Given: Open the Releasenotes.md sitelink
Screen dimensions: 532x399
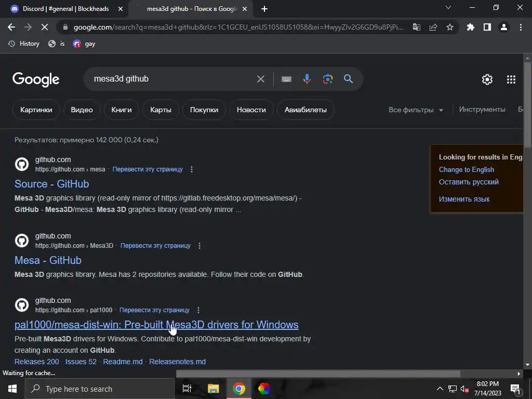Looking at the screenshot, I should click(x=178, y=362).
